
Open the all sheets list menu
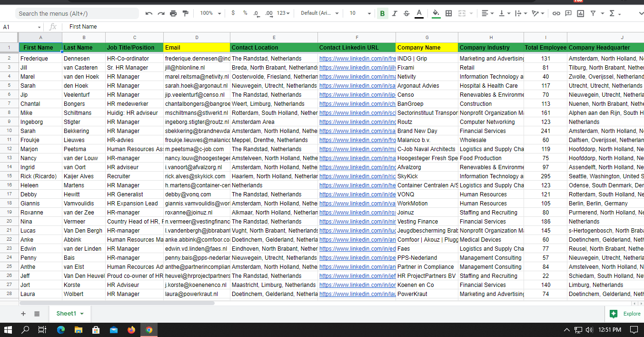[x=37, y=314]
